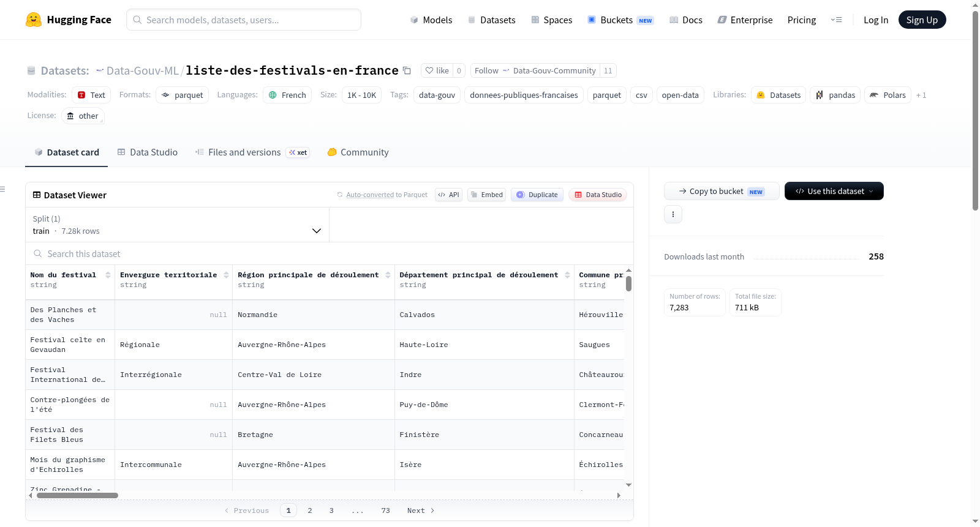Screen dimensions: 980x527
Task: Open Docs in top navigation
Action: [x=685, y=20]
